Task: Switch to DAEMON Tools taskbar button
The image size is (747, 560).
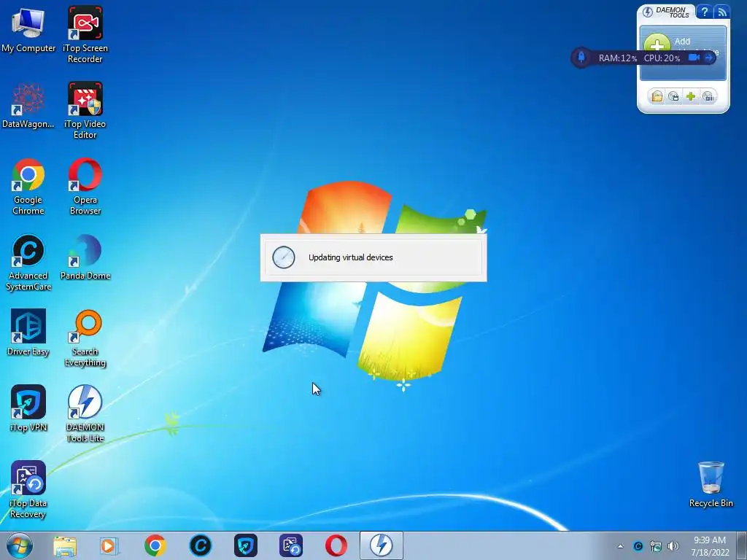Action: tap(381, 545)
